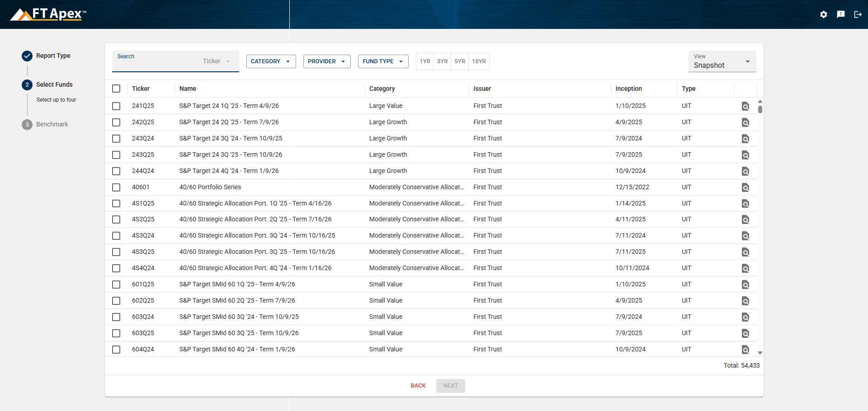Image resolution: width=868 pixels, height=411 pixels.
Task: Sort by the Ticker column header
Action: [x=141, y=89]
